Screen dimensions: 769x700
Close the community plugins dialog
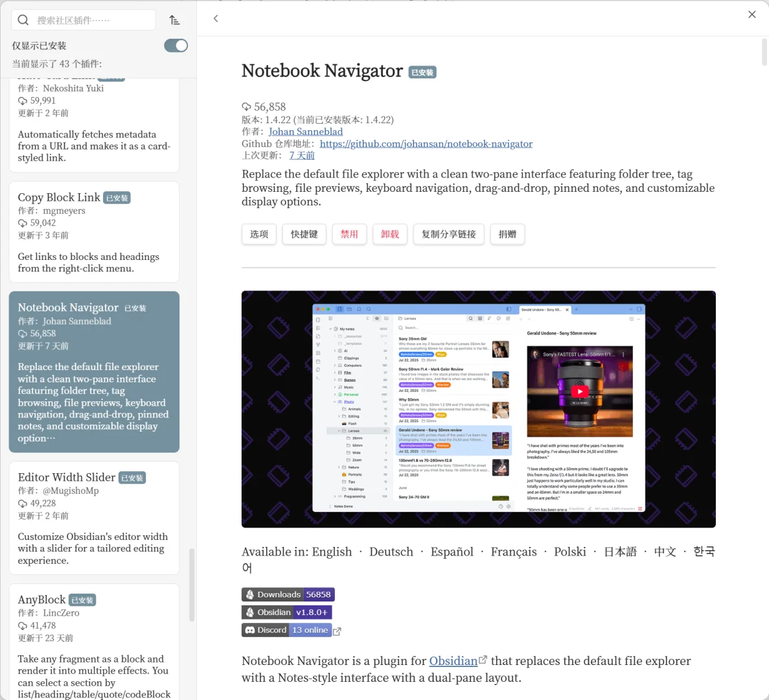752,15
